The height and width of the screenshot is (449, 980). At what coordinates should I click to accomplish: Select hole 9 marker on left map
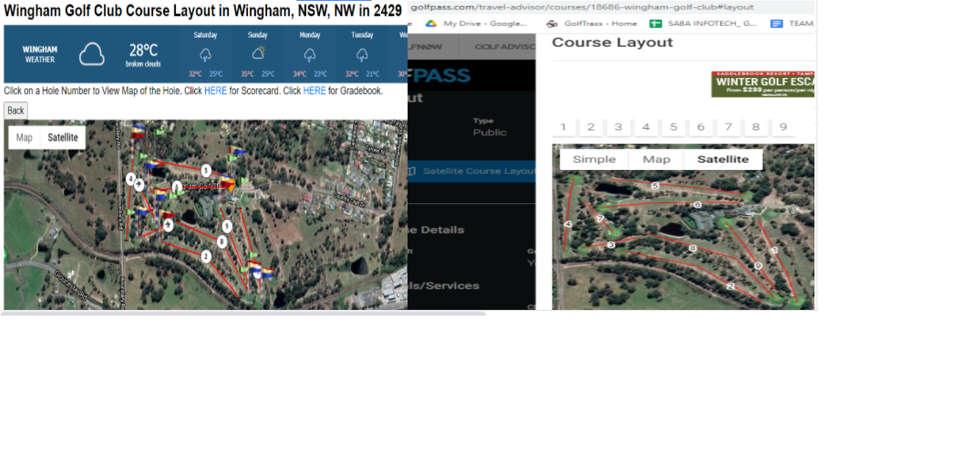pos(227,226)
